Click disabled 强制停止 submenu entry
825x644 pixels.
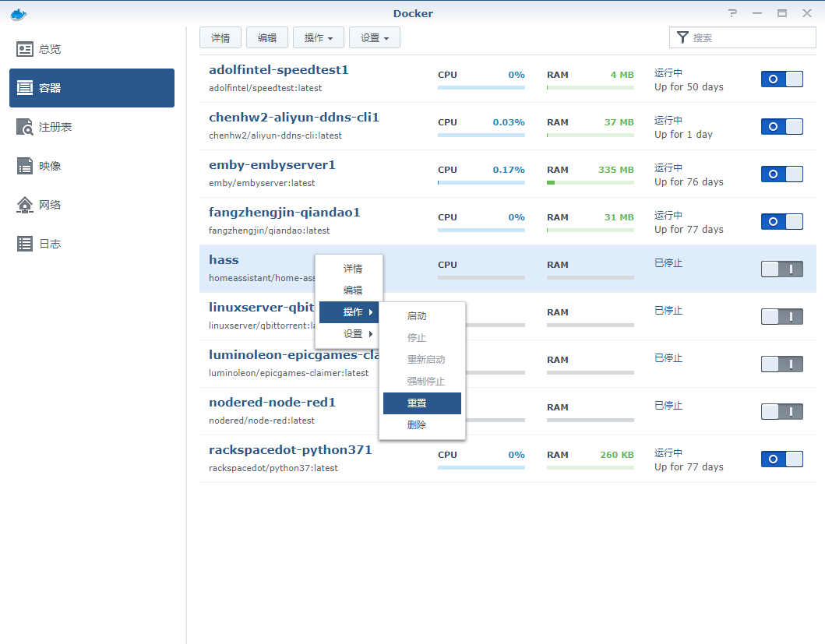pyautogui.click(x=422, y=382)
